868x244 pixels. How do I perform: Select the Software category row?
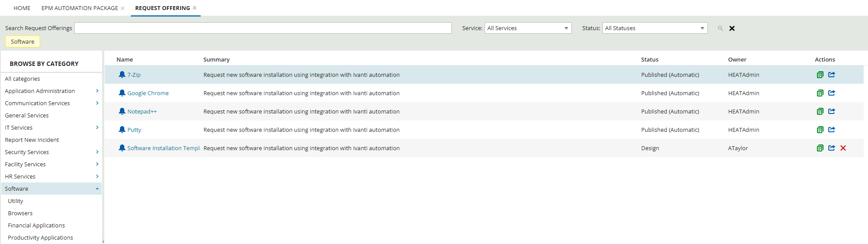point(51,189)
